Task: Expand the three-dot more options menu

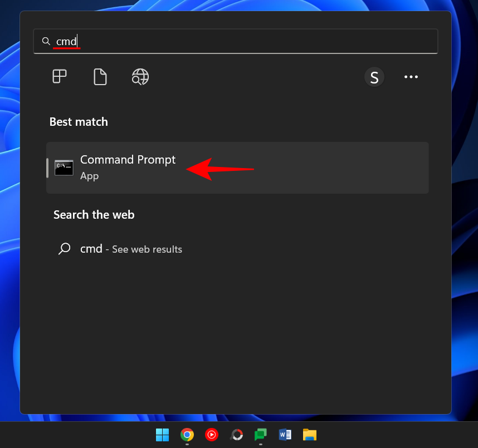Action: 411,77
